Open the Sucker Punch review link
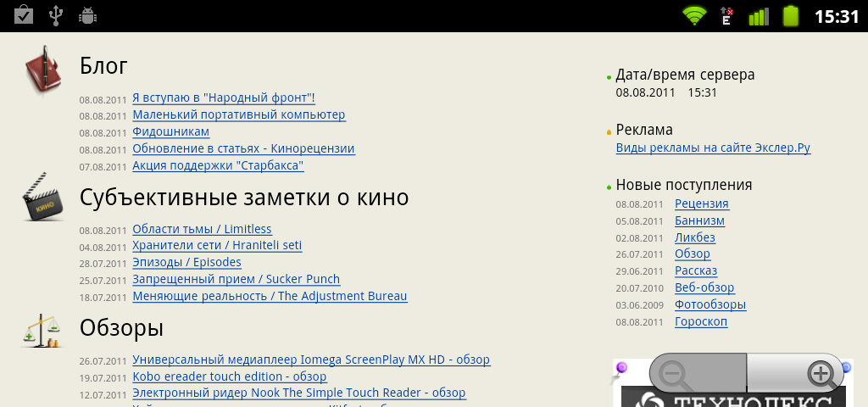The height and width of the screenshot is (407, 868). [236, 279]
